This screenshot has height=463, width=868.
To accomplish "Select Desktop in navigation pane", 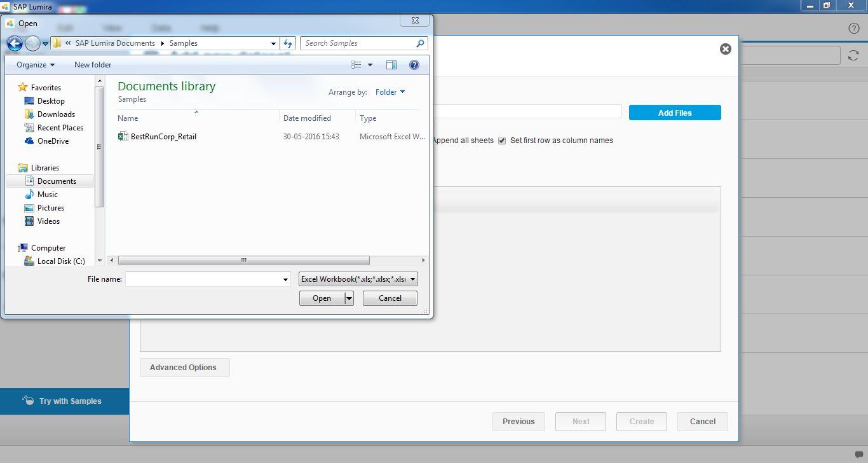I will [51, 101].
